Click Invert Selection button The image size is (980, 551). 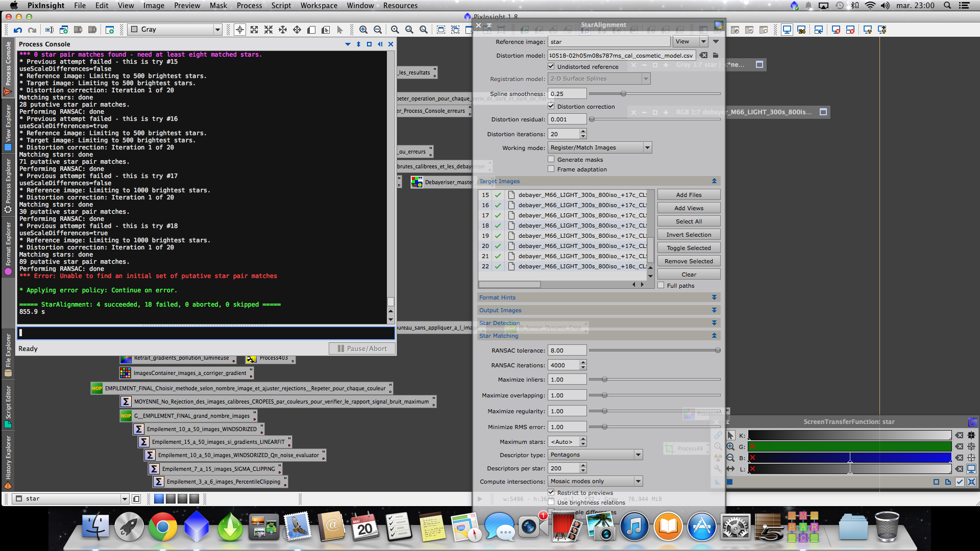pos(689,235)
